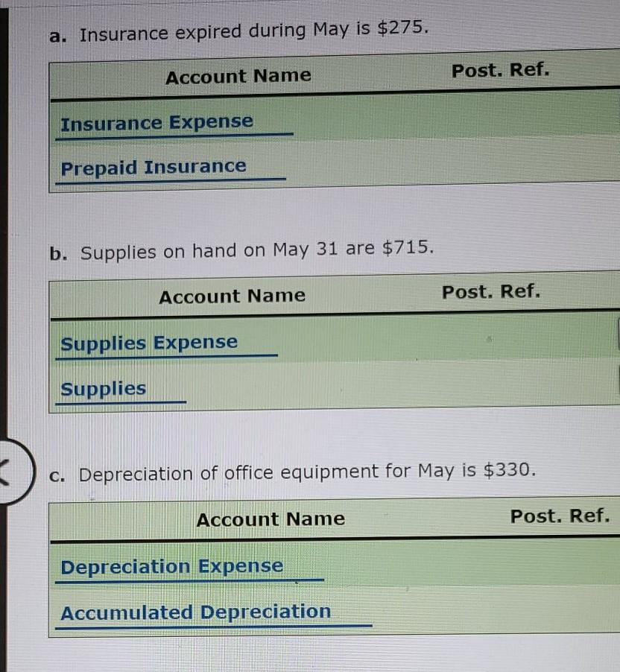
Task: Open the Accumulated Depreciation account dropdown
Action: pos(214,614)
